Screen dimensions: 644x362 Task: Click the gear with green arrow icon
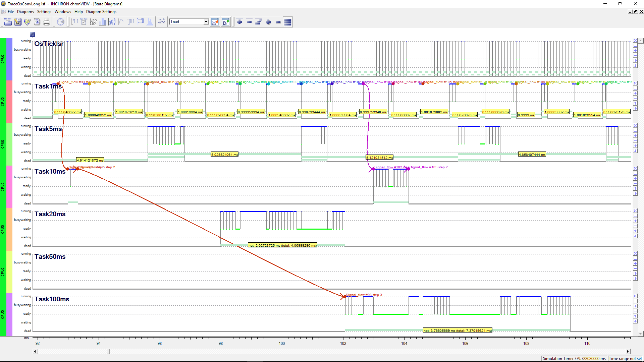[226, 22]
